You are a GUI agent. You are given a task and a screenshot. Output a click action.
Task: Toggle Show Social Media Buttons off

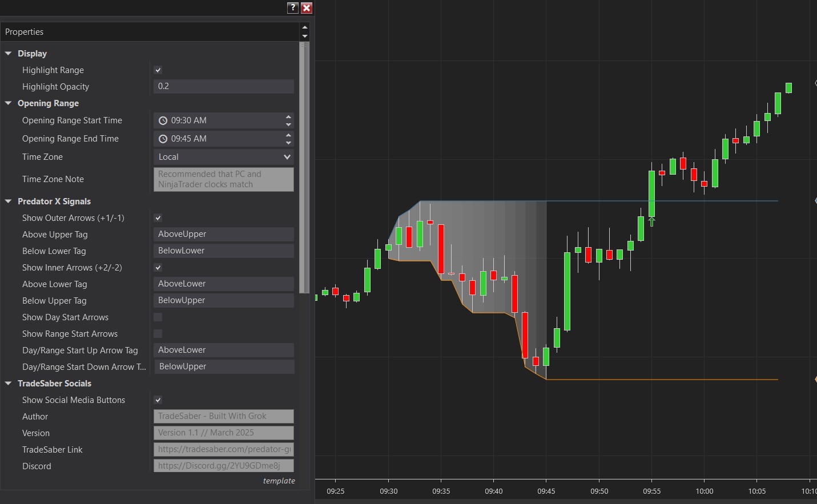pyautogui.click(x=158, y=400)
